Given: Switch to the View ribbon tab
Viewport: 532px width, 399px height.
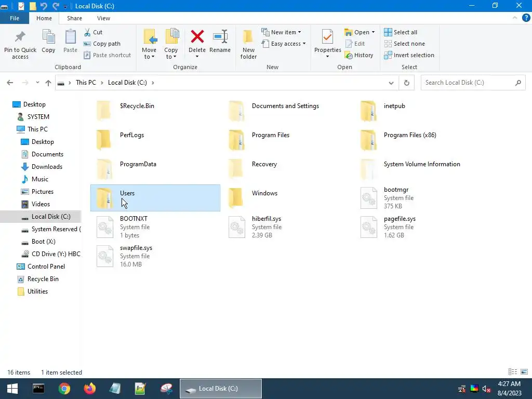Looking at the screenshot, I should pyautogui.click(x=103, y=18).
